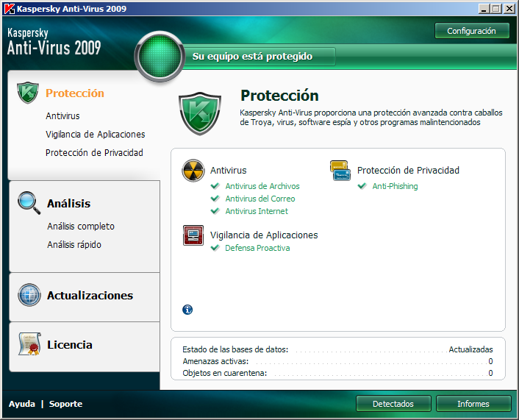Click the blue information icon
Viewport: 519px width, 420px height.
tap(187, 310)
